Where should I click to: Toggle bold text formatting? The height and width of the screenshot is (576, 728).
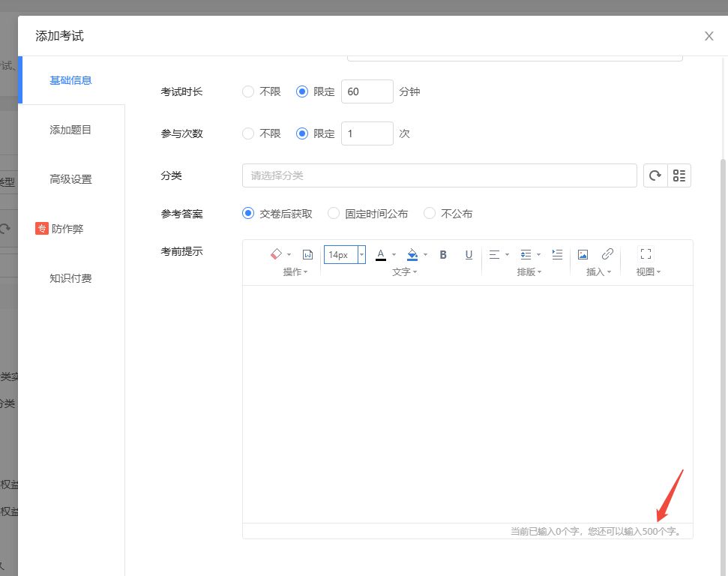[443, 254]
